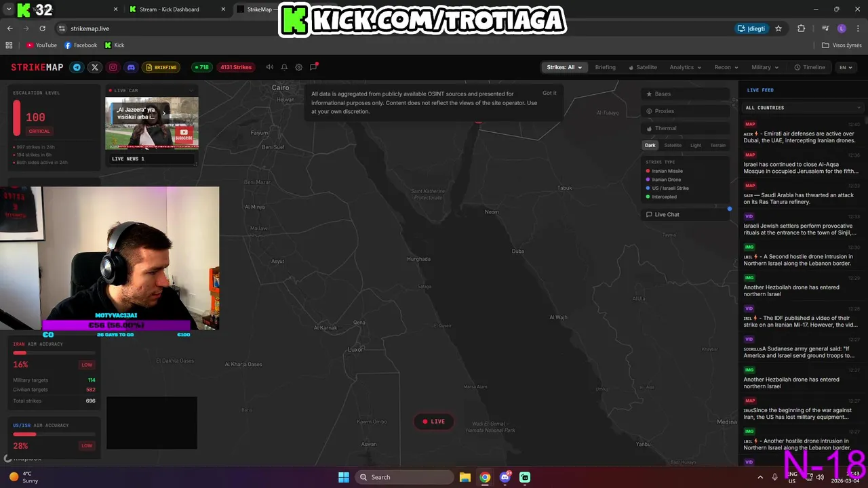The height and width of the screenshot is (488, 868).
Task: Click the Įdiegti install button
Action: click(751, 28)
